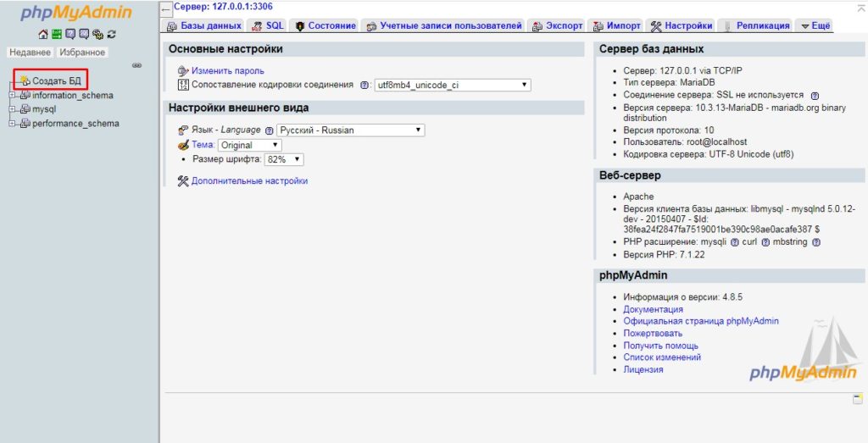Click the Сервер баз данных heading
The width and height of the screenshot is (868, 443).
(651, 49)
